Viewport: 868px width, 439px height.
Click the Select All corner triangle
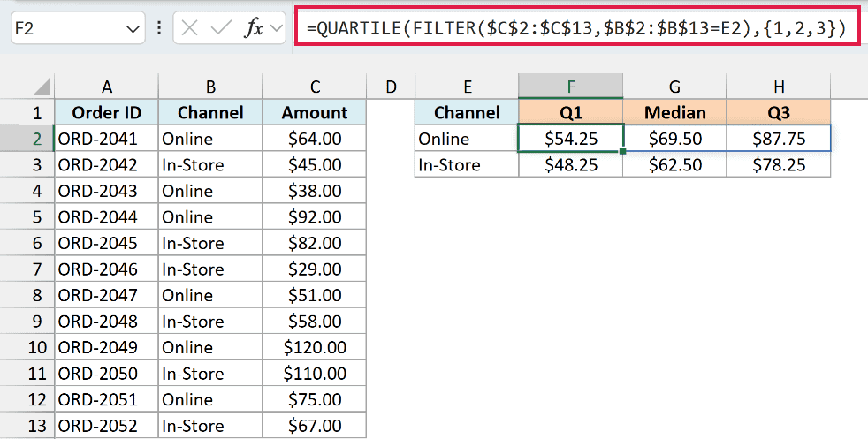(x=42, y=87)
